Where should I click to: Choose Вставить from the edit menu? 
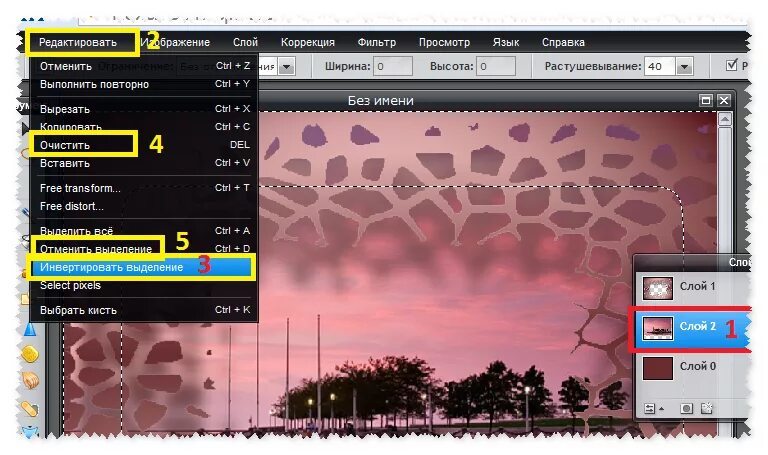(144, 163)
